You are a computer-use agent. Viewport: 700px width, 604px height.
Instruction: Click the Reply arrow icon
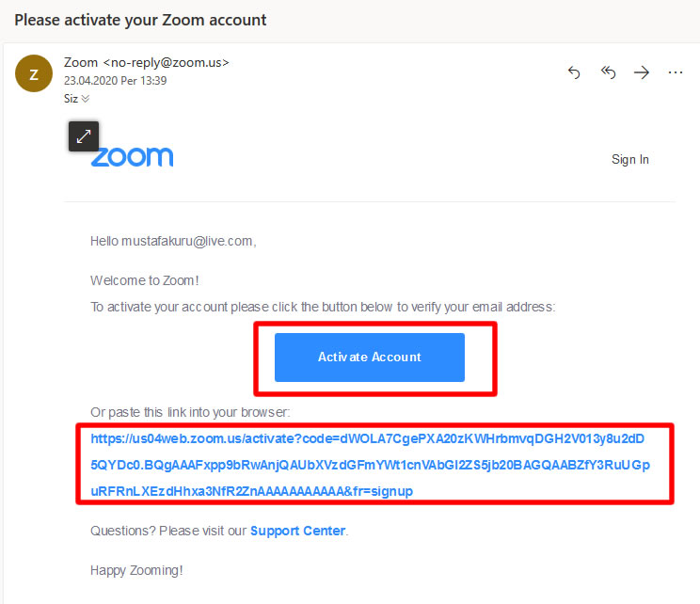click(574, 72)
